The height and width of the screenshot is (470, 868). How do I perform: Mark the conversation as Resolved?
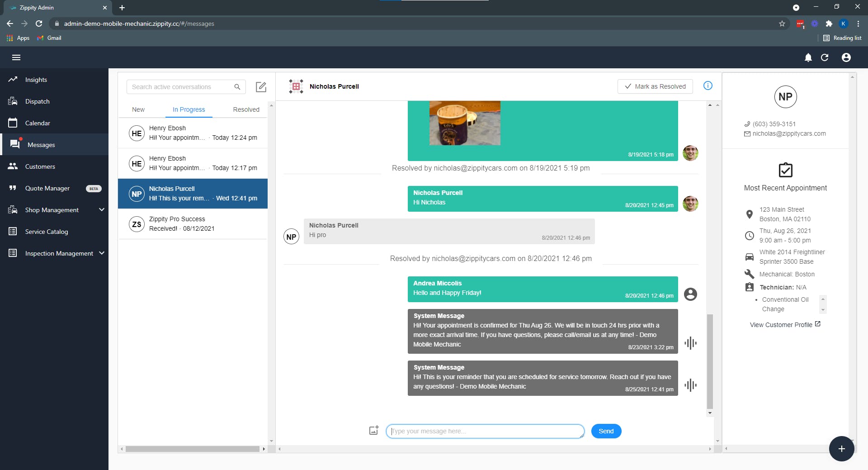pos(655,86)
